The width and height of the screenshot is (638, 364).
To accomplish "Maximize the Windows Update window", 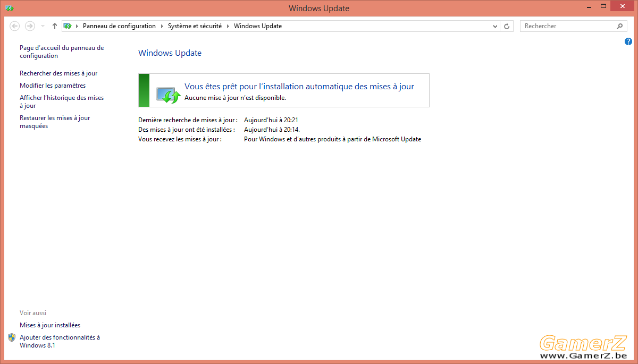I will 603,6.
